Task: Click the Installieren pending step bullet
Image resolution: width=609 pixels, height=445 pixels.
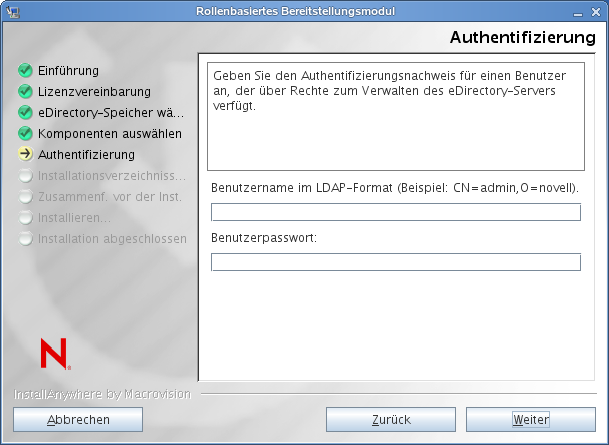Action: [25, 218]
